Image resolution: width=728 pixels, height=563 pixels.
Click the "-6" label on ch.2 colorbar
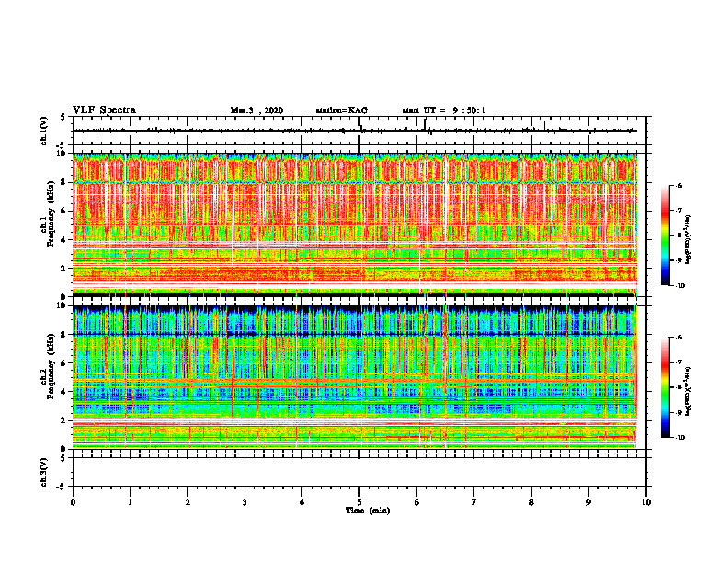point(677,338)
